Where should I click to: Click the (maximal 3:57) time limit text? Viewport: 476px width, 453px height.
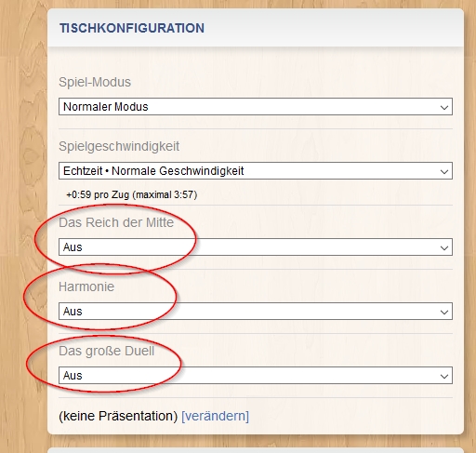[165, 195]
